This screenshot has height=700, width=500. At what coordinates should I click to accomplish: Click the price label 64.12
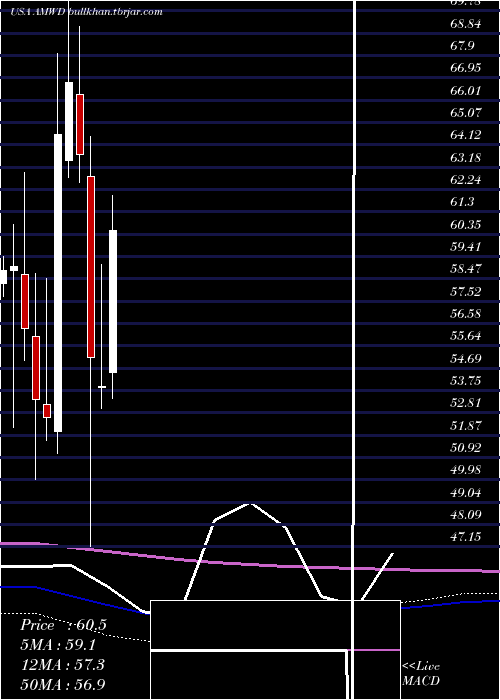[466, 135]
